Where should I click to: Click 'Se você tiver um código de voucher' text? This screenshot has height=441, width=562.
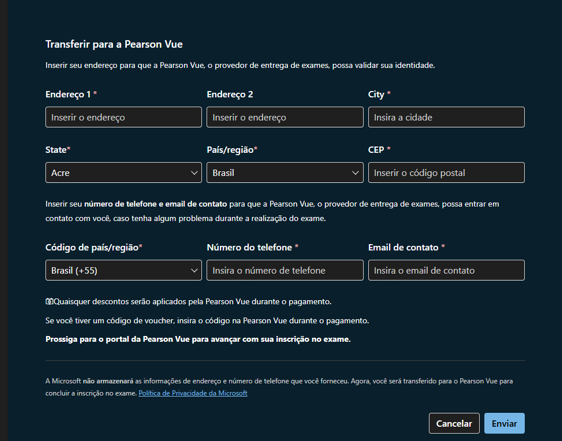(207, 321)
